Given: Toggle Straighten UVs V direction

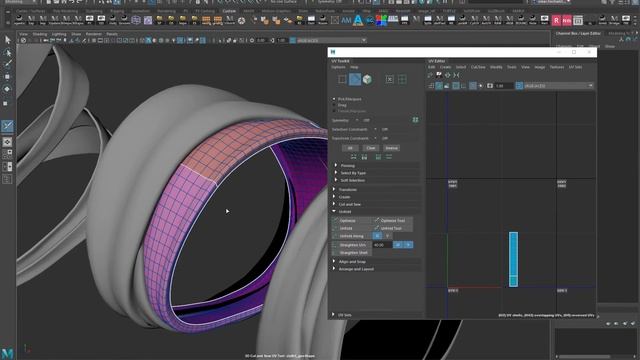Looking at the screenshot, I should point(408,244).
